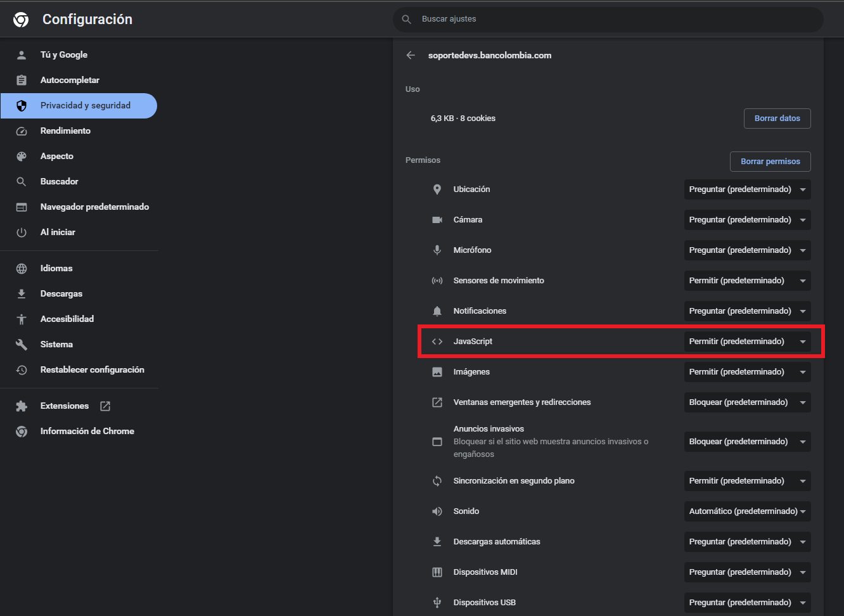Go to the Rendimiento settings section
The height and width of the screenshot is (616, 844).
click(x=65, y=131)
